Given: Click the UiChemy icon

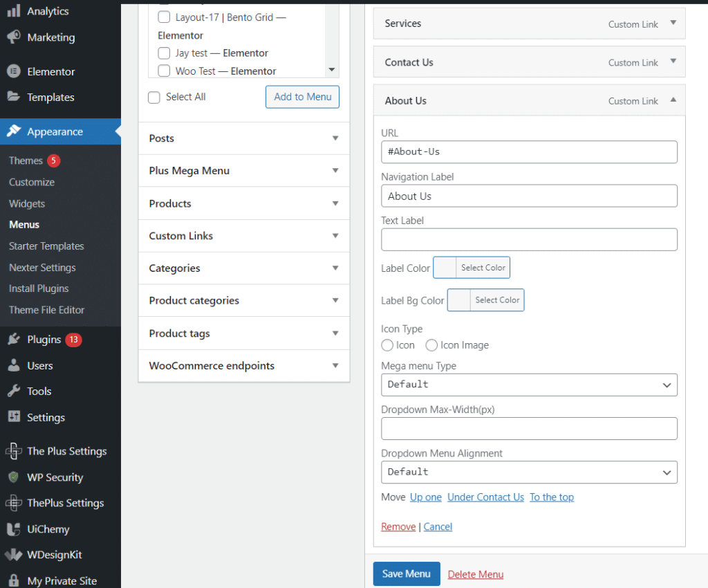Looking at the screenshot, I should [14, 529].
